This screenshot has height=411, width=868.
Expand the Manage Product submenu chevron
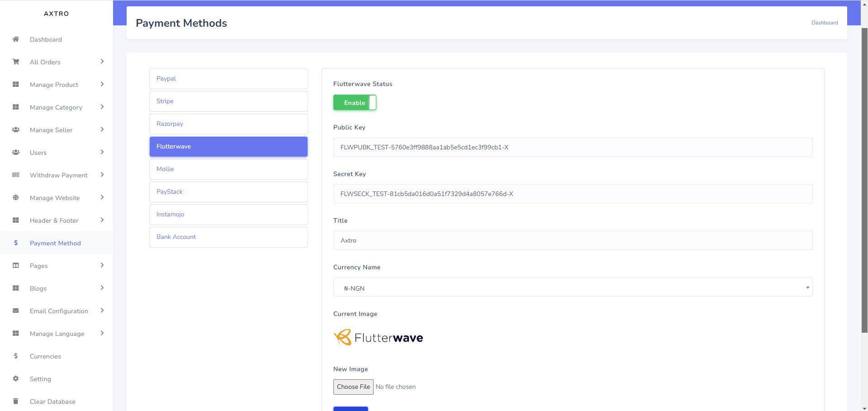tap(102, 84)
